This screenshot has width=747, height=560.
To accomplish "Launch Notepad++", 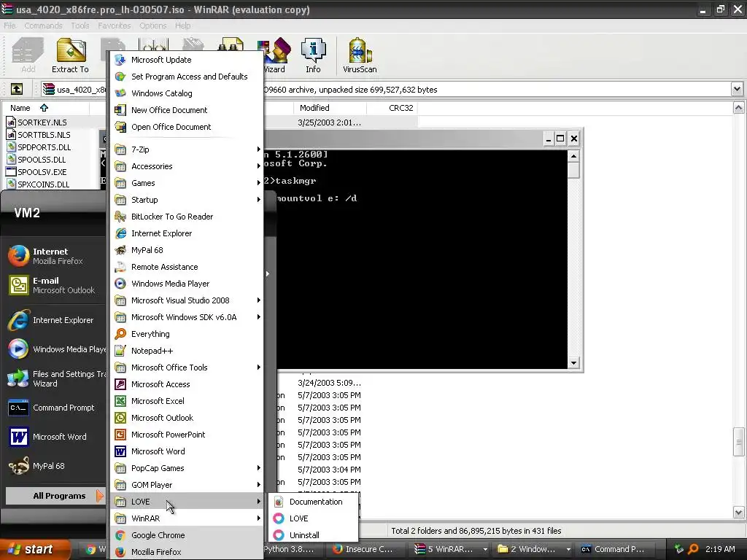I will [x=187, y=351].
